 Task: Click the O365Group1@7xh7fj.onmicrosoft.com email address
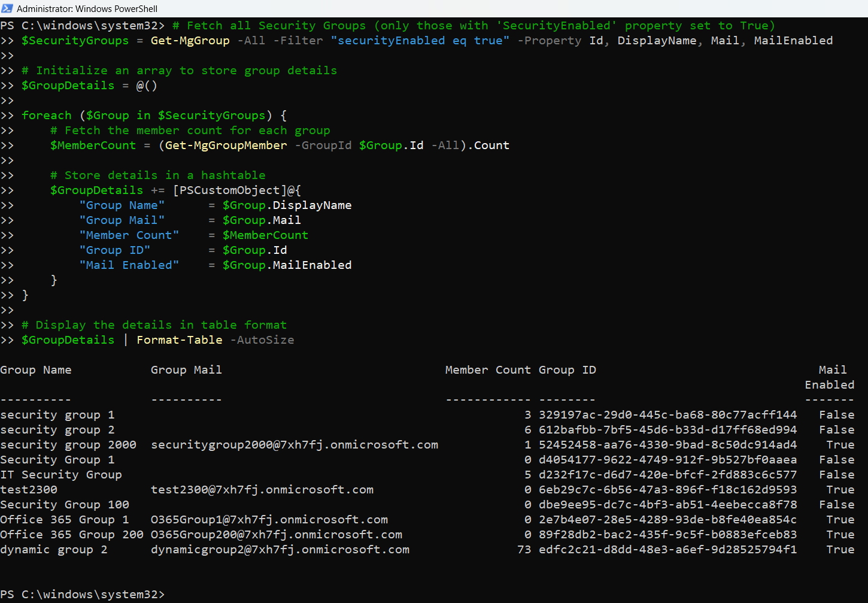[269, 520]
